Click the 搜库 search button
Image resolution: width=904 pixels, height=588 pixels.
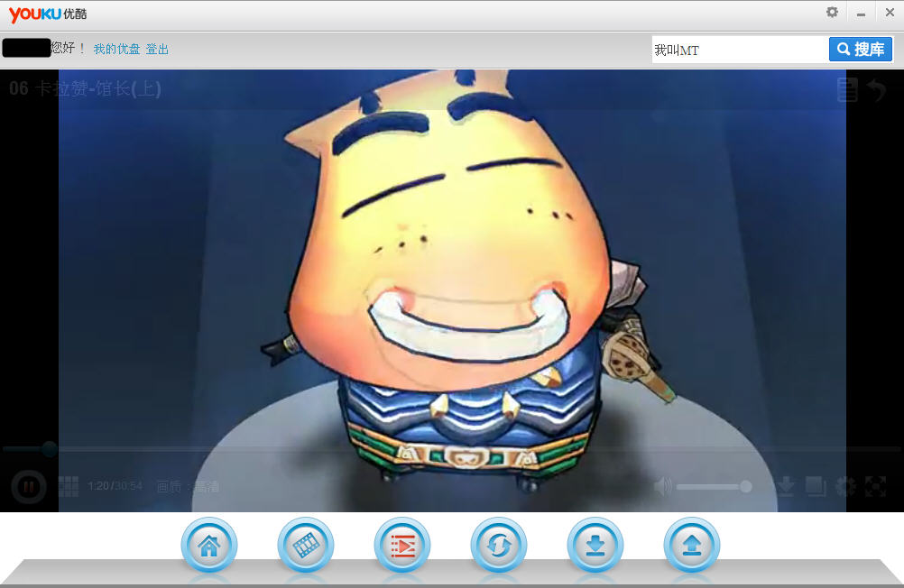point(861,49)
